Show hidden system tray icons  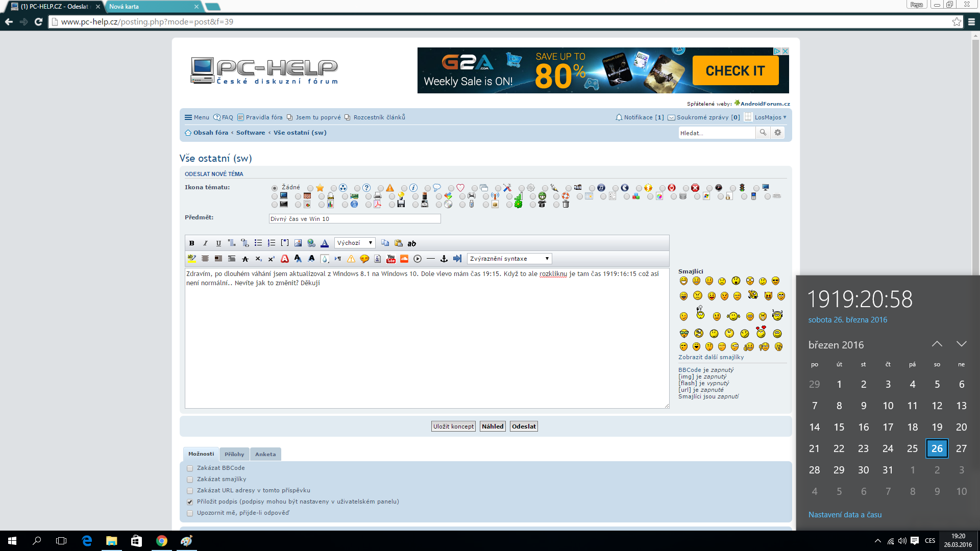click(x=877, y=541)
